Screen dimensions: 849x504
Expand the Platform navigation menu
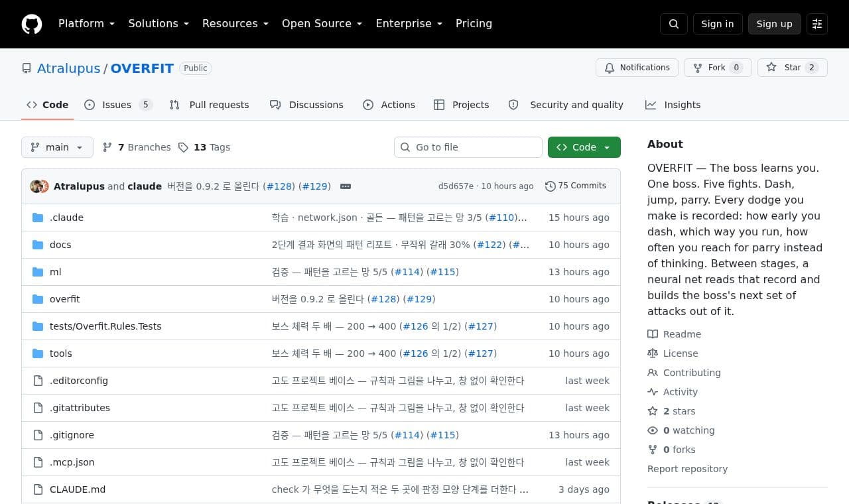click(86, 24)
